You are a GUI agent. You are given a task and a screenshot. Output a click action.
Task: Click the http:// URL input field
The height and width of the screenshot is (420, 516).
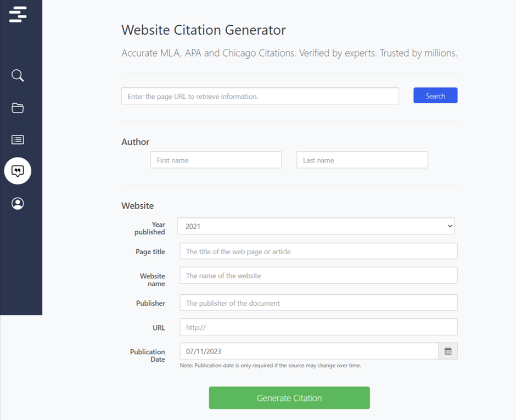tap(318, 327)
